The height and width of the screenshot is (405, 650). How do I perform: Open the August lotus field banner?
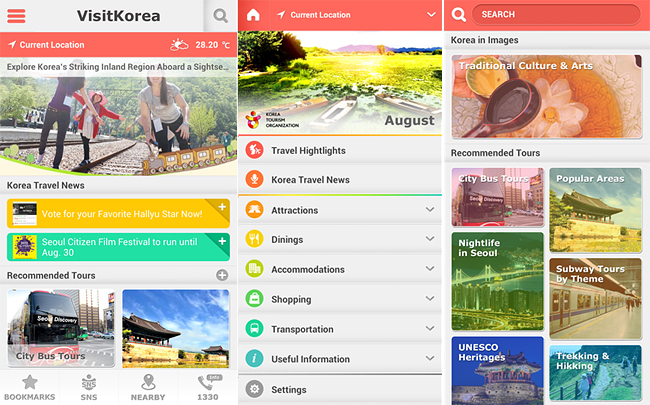340,82
